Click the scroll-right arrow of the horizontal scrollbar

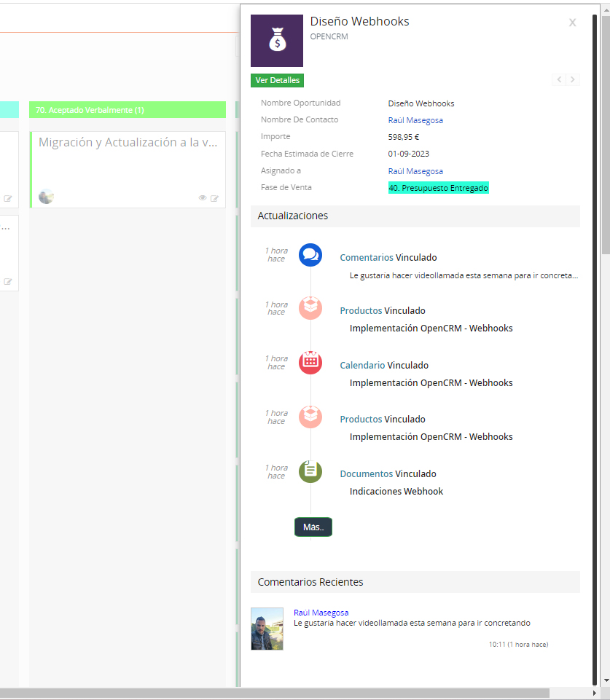click(595, 693)
